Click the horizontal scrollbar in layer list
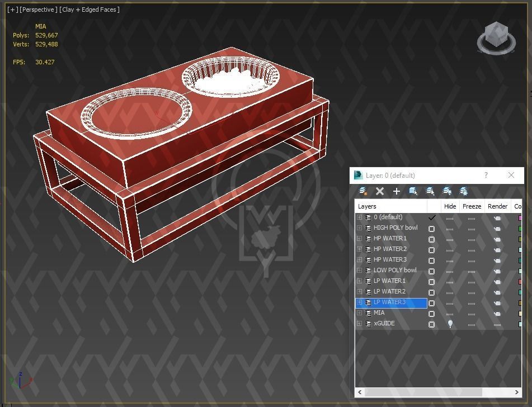The width and height of the screenshot is (532, 407). click(423, 392)
